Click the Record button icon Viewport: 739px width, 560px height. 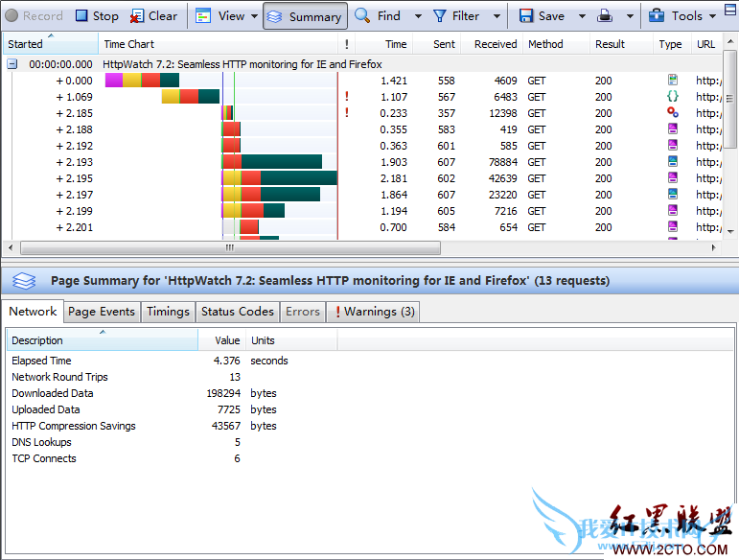click(x=12, y=16)
